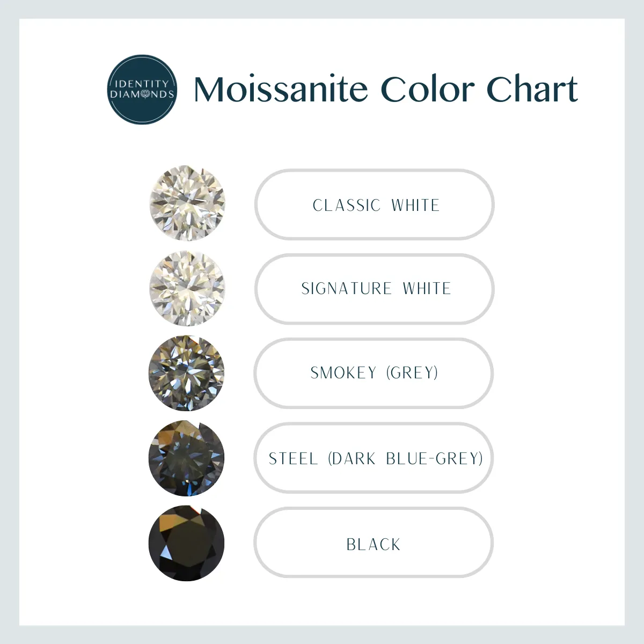Viewport: 644px width, 644px height.
Task: Click the Signature White pill label
Action: (374, 289)
